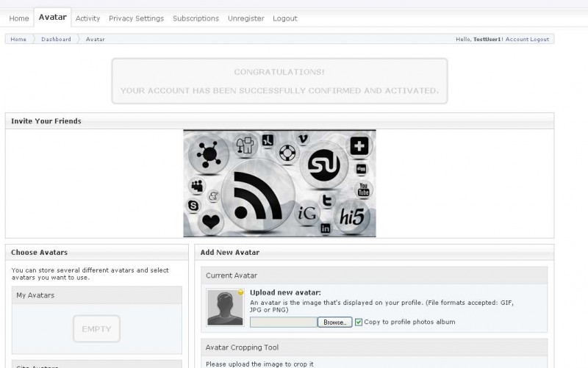The height and width of the screenshot is (368, 588).
Task: Click the Twitter 't' icon
Action: [x=327, y=201]
